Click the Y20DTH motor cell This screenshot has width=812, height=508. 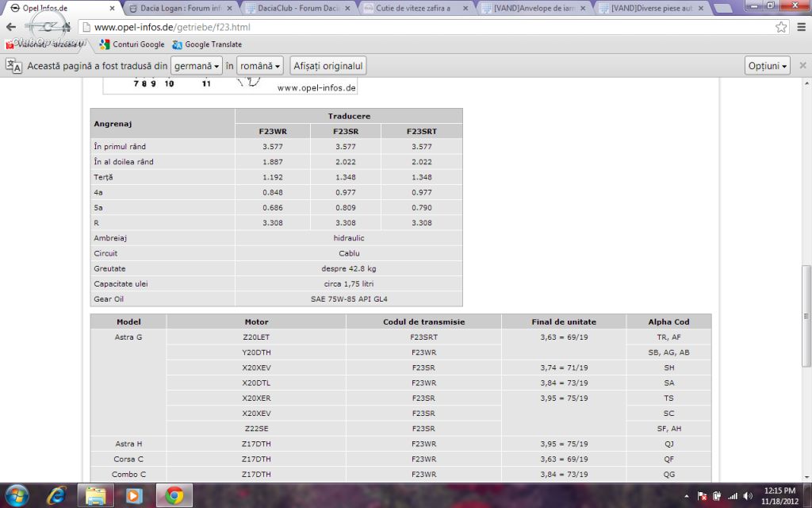click(256, 352)
